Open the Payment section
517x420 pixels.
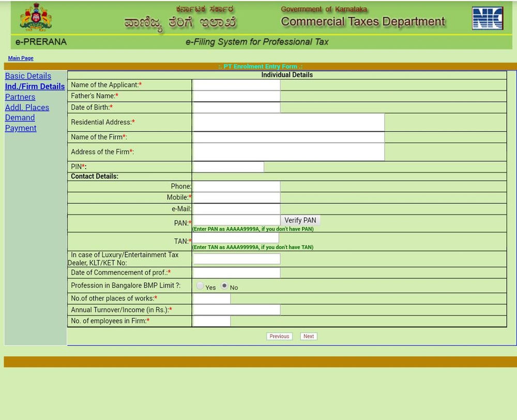pyautogui.click(x=21, y=128)
